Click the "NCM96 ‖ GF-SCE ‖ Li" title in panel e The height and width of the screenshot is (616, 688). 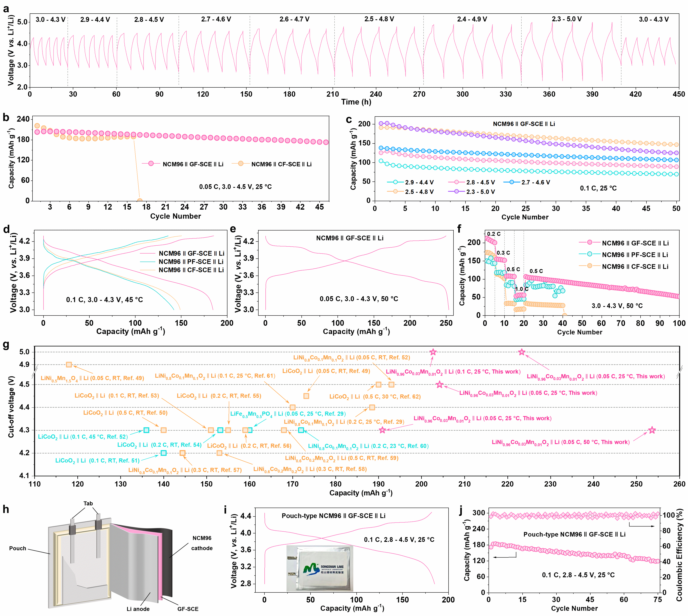(350, 238)
